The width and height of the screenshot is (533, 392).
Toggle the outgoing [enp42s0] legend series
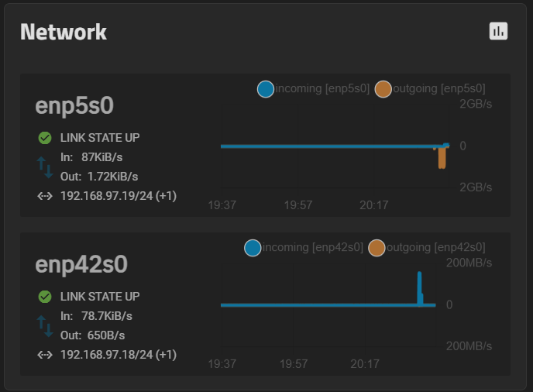pyautogui.click(x=427, y=247)
